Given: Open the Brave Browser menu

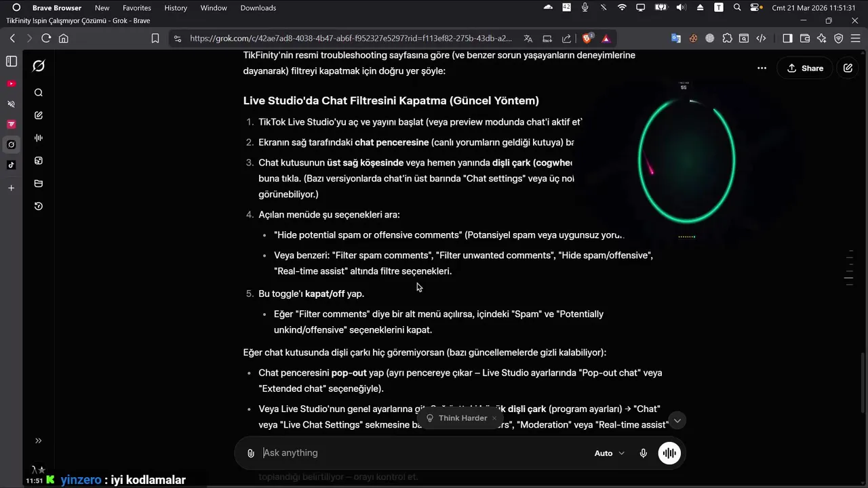Looking at the screenshot, I should [57, 7].
